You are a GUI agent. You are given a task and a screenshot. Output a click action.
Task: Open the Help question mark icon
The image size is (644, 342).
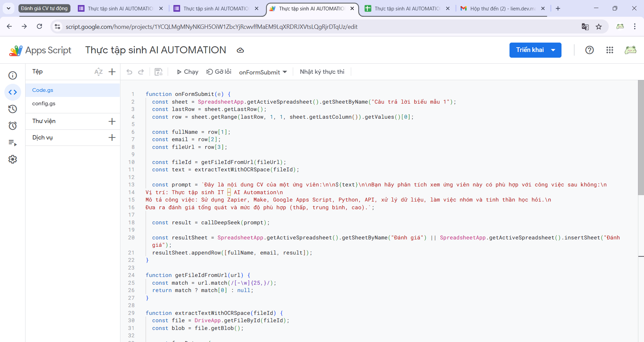589,50
